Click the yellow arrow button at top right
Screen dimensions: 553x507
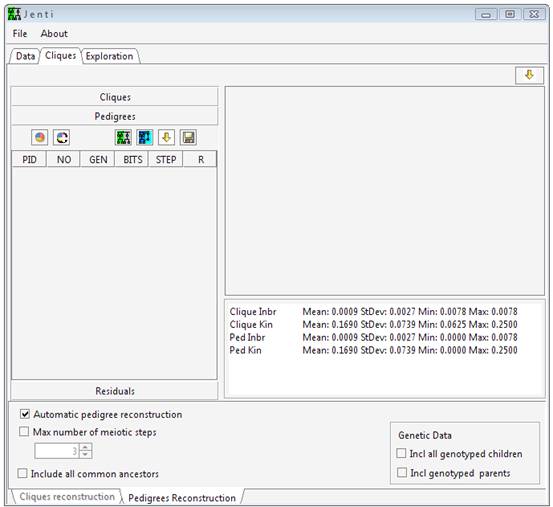pos(529,75)
